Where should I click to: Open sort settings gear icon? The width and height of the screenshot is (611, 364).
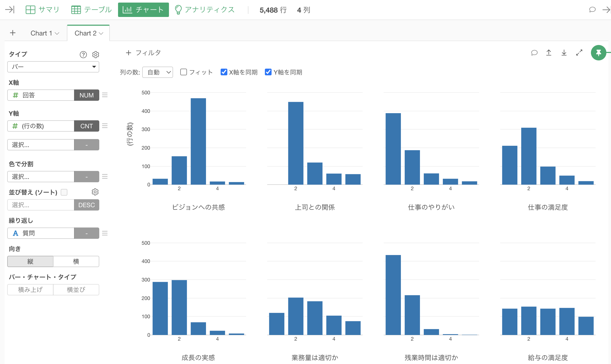[x=95, y=192]
